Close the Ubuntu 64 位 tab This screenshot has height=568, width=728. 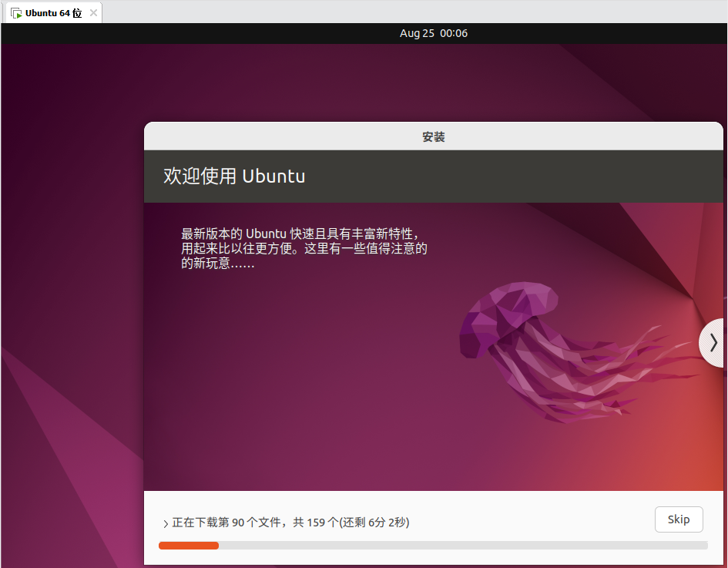93,13
